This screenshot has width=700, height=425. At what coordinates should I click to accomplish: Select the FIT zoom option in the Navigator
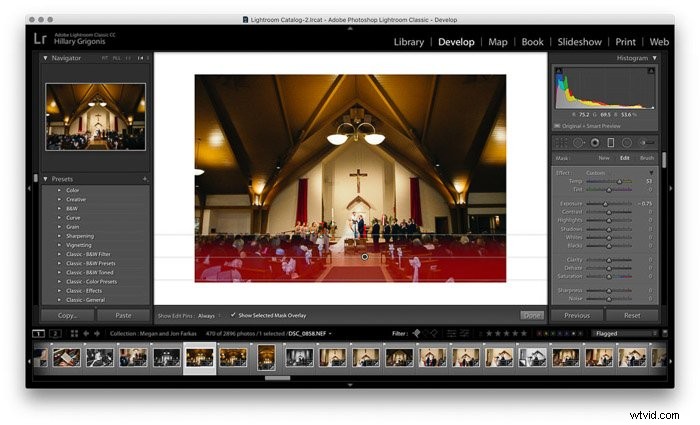coord(105,58)
